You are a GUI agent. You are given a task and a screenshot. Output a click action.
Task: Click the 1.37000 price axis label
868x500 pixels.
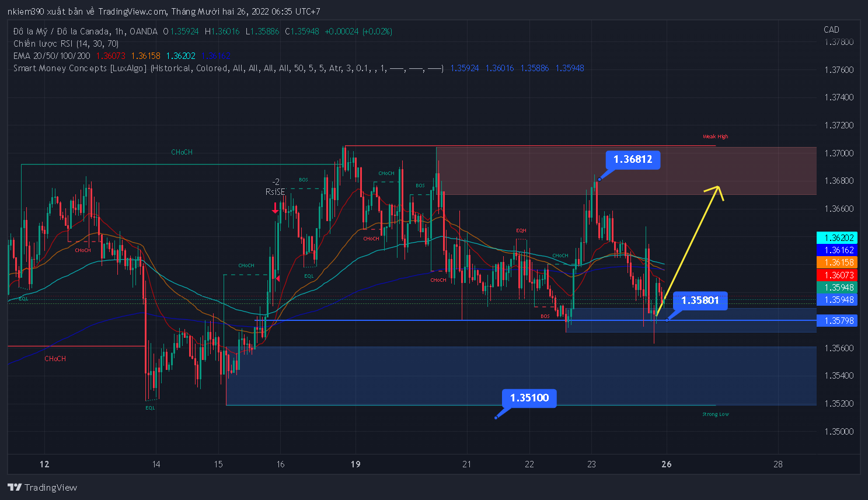click(x=839, y=153)
